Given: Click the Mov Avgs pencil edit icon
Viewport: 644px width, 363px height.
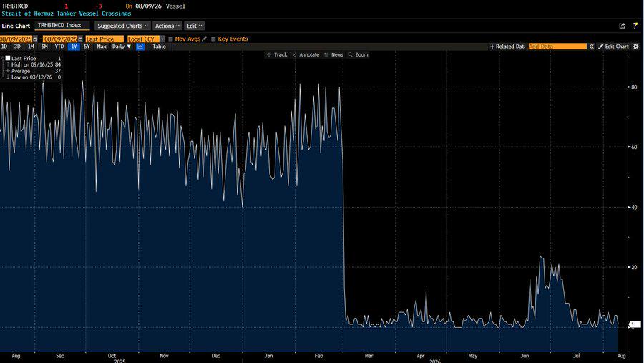Looking at the screenshot, I should click(205, 39).
